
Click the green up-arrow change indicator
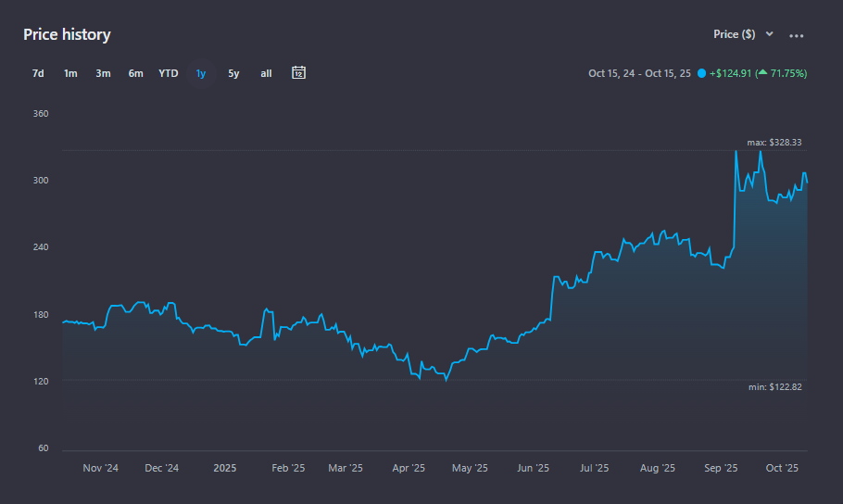pyautogui.click(x=761, y=73)
